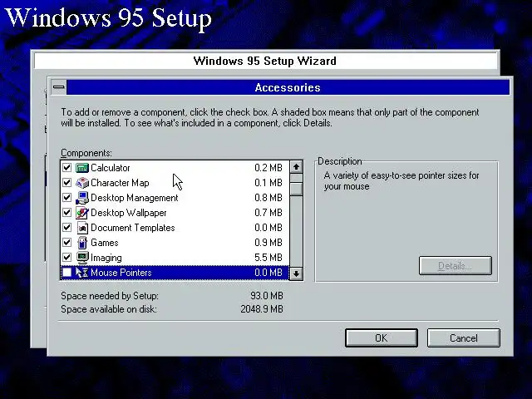Screen dimensions: 532x399
Task: Click the components list scroll down arrow
Action: coord(296,273)
